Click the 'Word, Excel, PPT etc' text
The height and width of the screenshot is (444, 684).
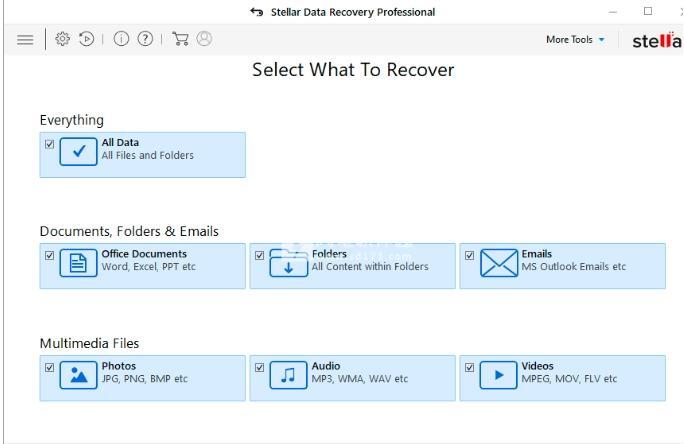(148, 266)
